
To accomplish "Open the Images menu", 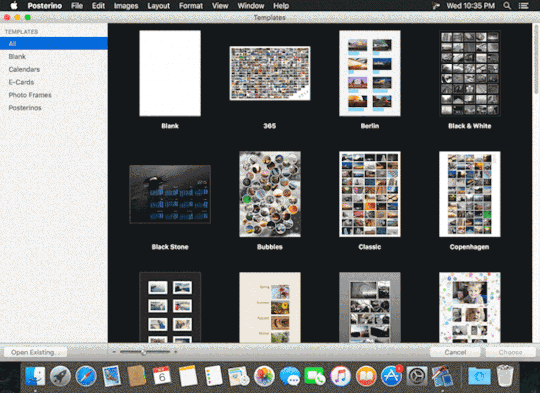I will [126, 6].
